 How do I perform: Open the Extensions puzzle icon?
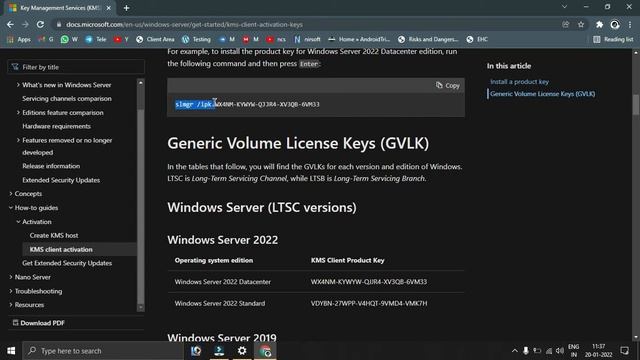599,24
